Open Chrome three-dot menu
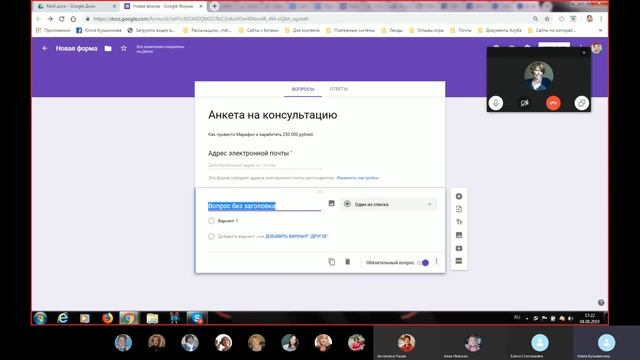The image size is (640, 360). (x=601, y=19)
